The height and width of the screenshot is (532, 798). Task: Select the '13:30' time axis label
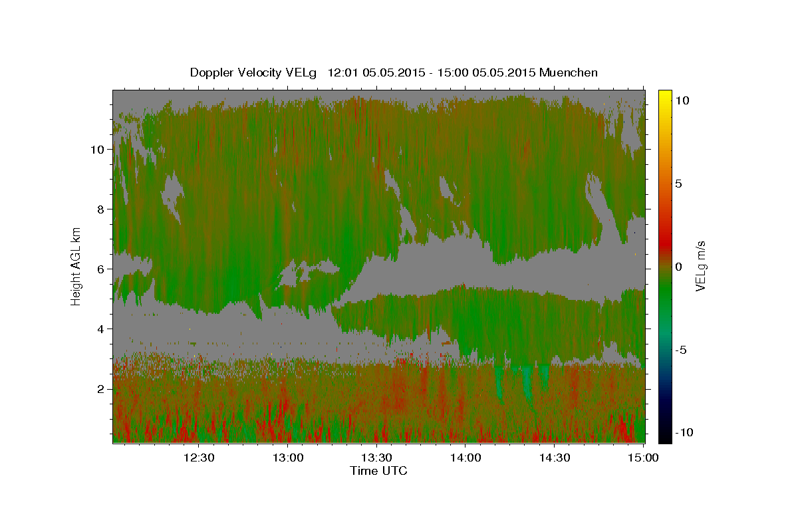point(376,458)
